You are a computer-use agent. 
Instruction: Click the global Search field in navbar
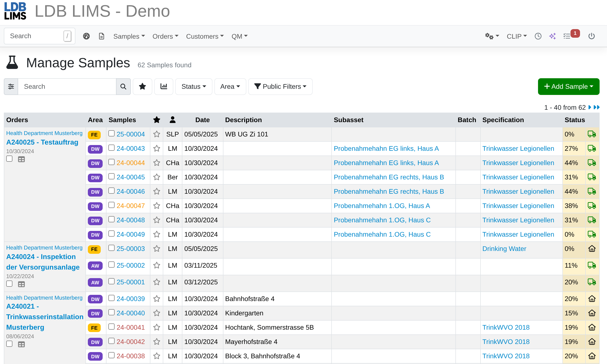coord(40,36)
